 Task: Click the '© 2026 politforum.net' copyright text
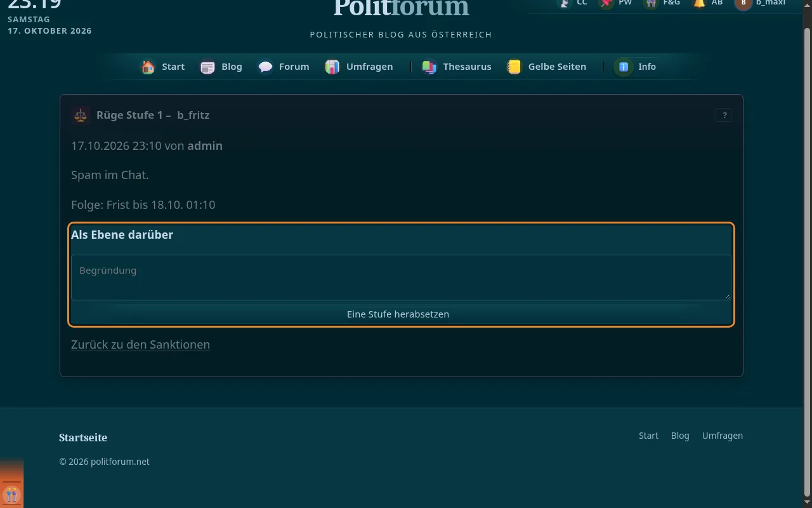tap(104, 462)
